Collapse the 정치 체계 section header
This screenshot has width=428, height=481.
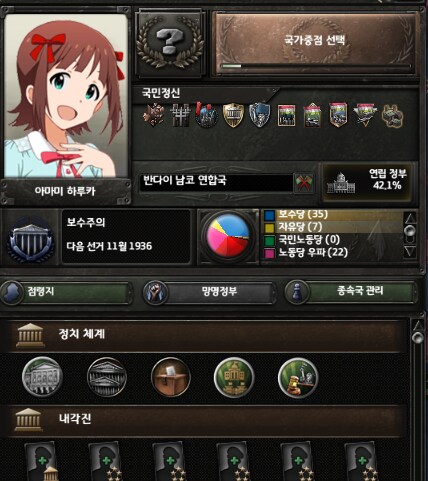click(x=206, y=335)
